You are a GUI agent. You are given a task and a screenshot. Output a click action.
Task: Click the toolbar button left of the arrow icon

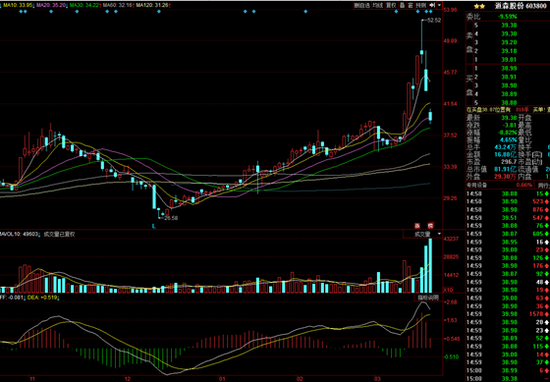pyautogui.click(x=421, y=5)
